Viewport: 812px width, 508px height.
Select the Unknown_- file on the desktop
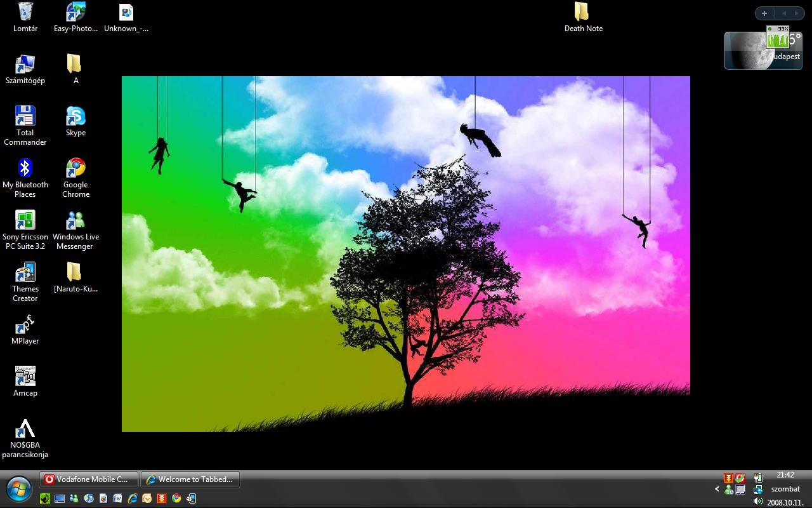126,17
